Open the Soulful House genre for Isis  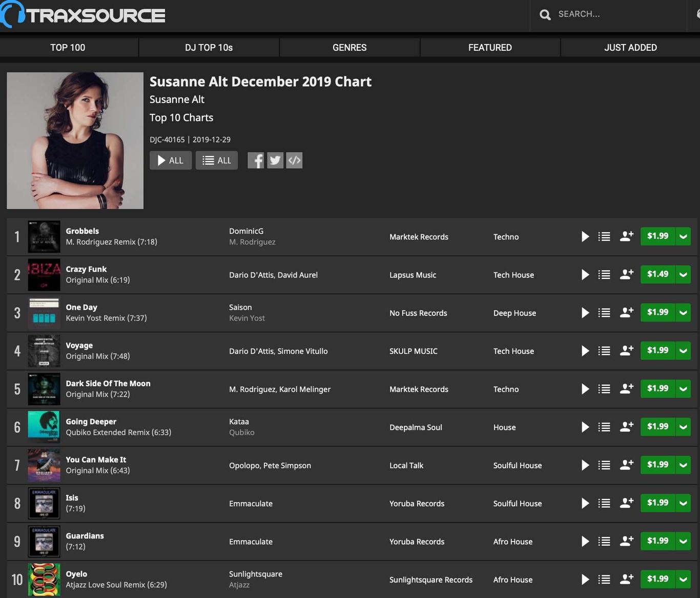coord(518,504)
